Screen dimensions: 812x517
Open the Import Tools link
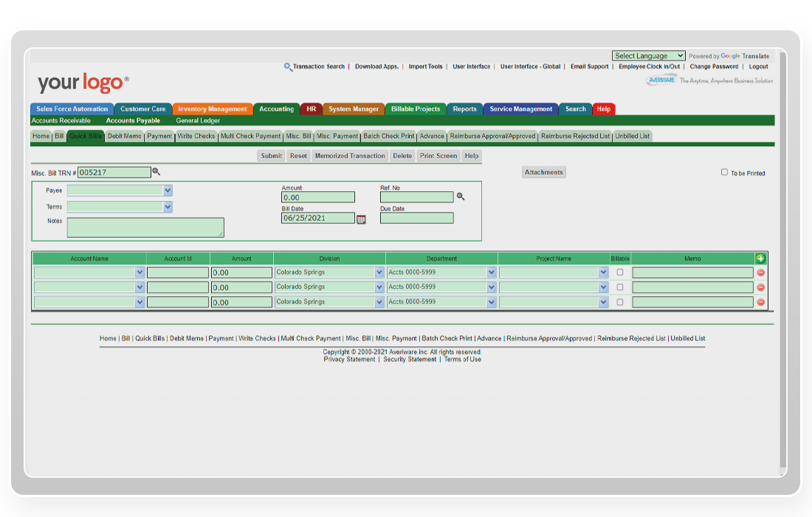click(425, 66)
